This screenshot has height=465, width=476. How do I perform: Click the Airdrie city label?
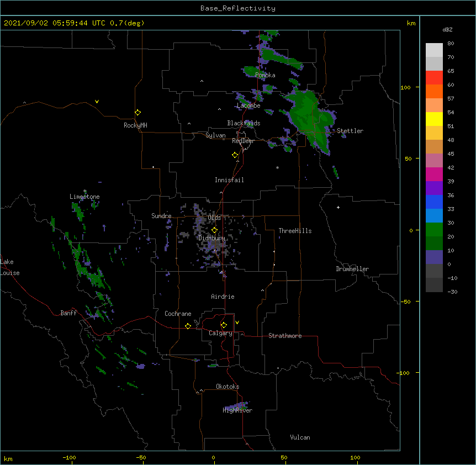(223, 297)
